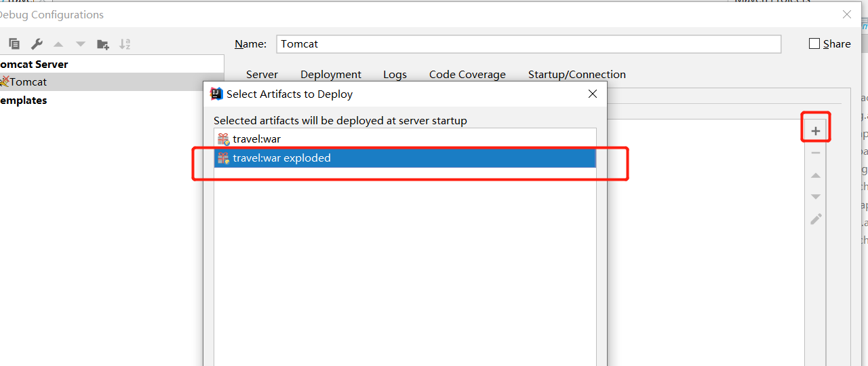Viewport: 868px width, 366px height.
Task: Click the Name field containing Tomcat
Action: pyautogui.click(x=529, y=44)
